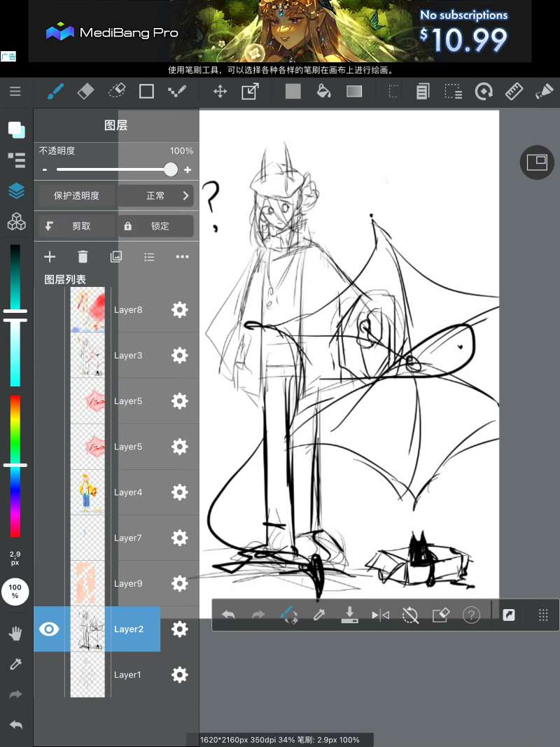Screen dimensions: 560x747
Task: Save canvas with the download icon
Action: pos(349,615)
